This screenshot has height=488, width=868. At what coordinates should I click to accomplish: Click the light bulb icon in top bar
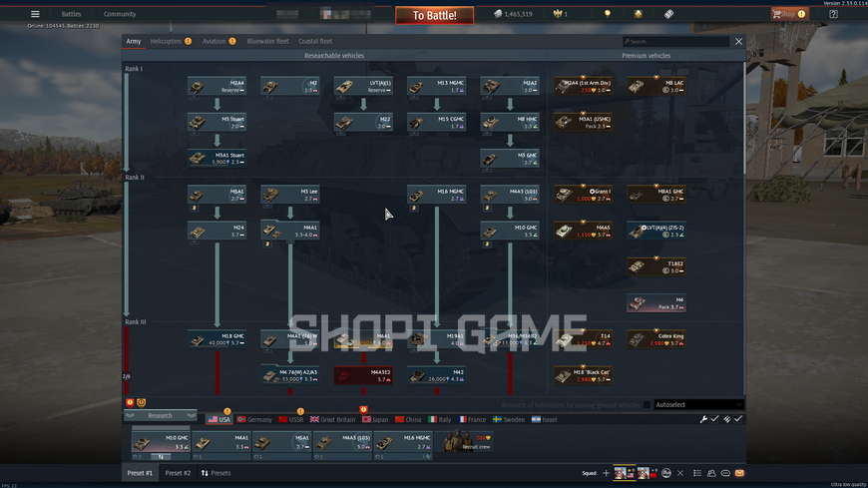608,14
